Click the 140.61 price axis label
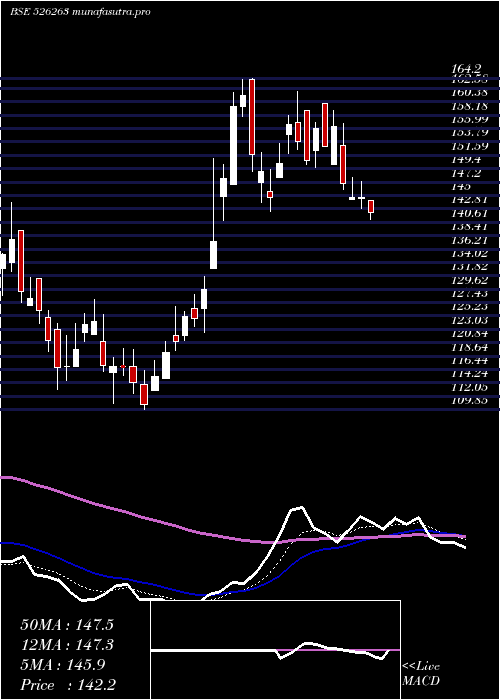The width and height of the screenshot is (500, 700). tap(469, 213)
